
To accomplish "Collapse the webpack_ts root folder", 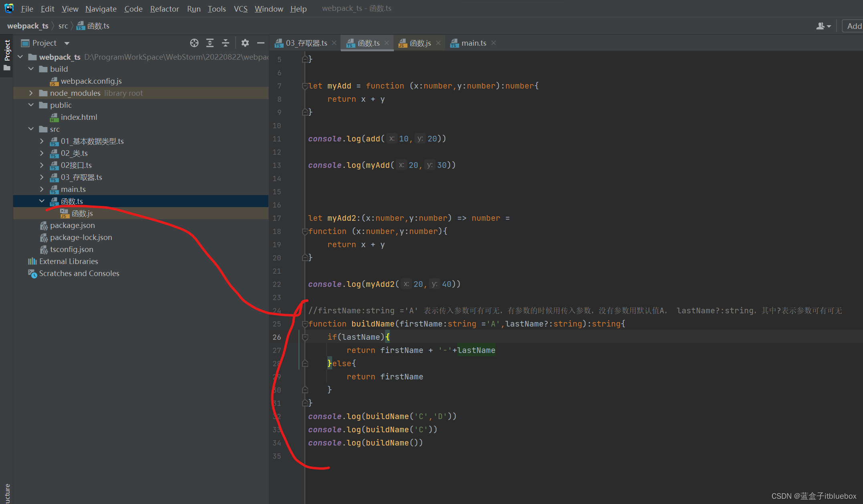I will tap(20, 57).
